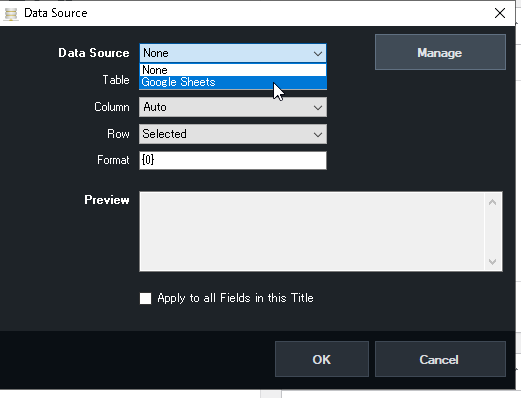Click the Apply to all Fields label text
Image resolution: width=521 pixels, height=398 pixels.
pyautogui.click(x=235, y=298)
